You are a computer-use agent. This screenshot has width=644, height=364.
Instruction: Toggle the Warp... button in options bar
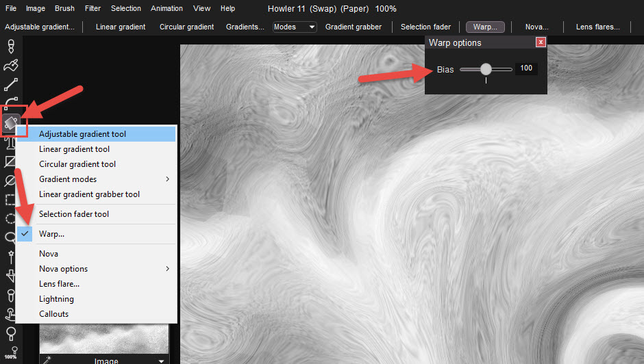point(485,27)
